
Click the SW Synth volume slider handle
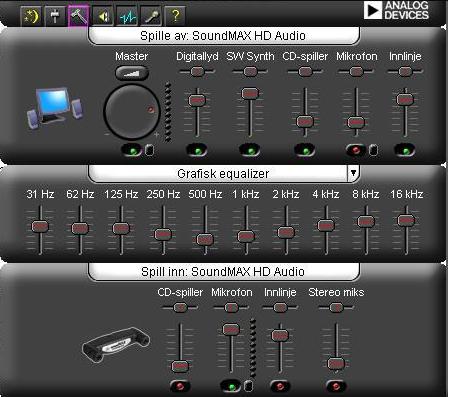pyautogui.click(x=250, y=93)
